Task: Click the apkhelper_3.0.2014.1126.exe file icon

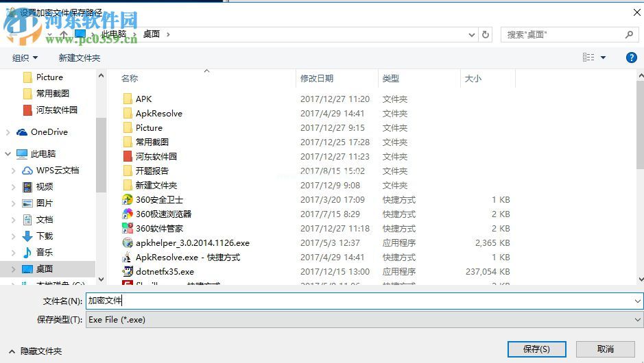Action: click(x=127, y=243)
